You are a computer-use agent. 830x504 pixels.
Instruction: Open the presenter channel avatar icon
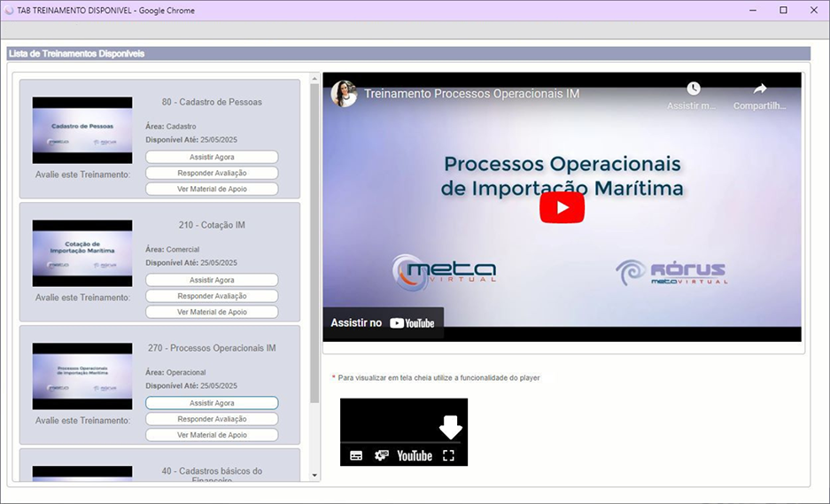pos(344,93)
